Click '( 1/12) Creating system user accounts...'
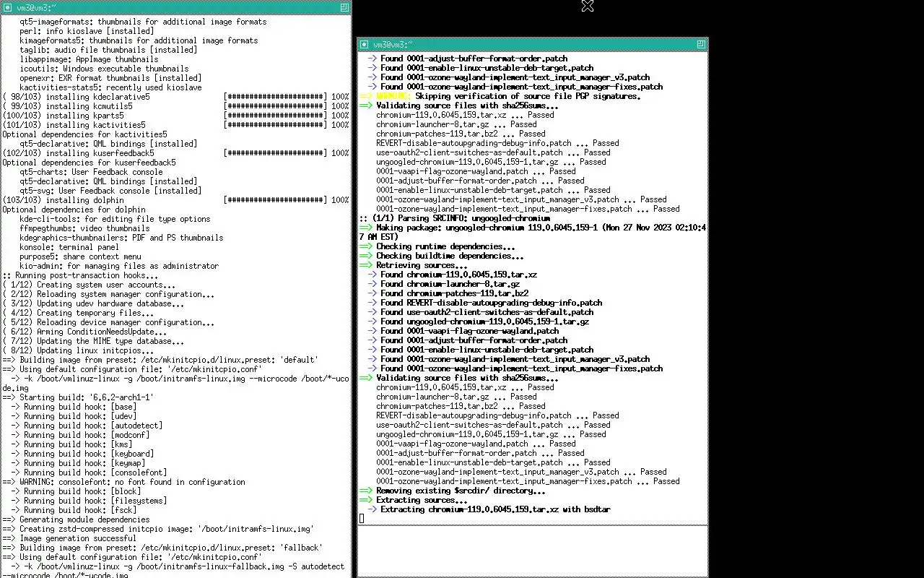The width and height of the screenshot is (924, 578). [x=89, y=285]
